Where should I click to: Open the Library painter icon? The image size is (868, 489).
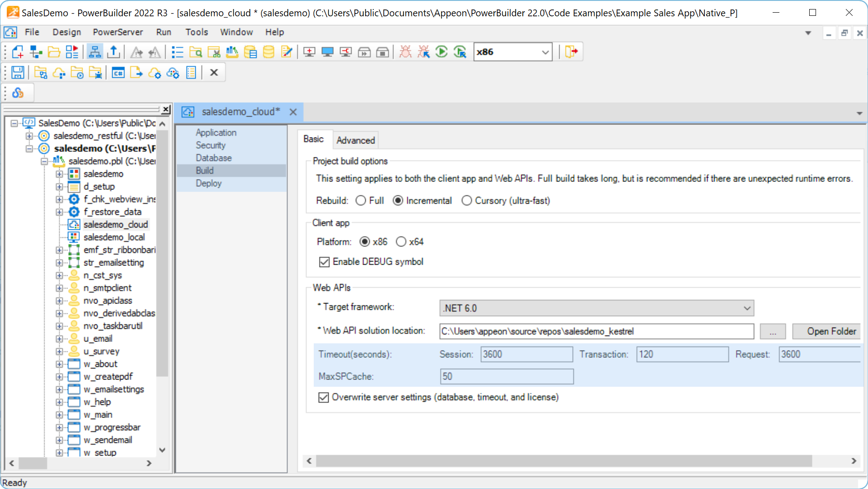tap(232, 52)
